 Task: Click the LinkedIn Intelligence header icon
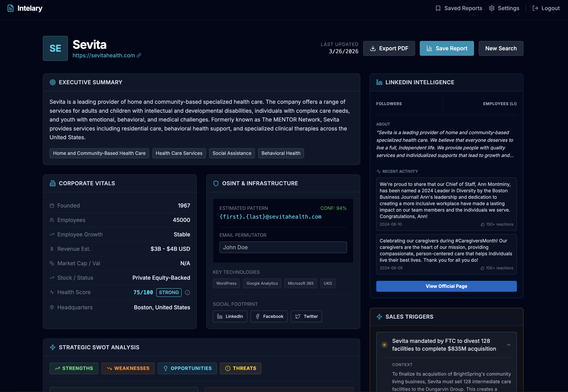coord(379,82)
